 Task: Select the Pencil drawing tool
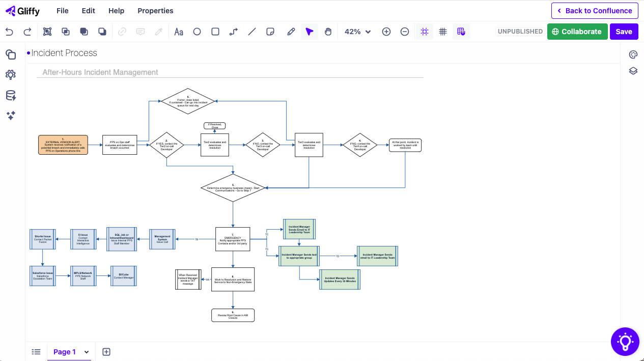pos(291,32)
